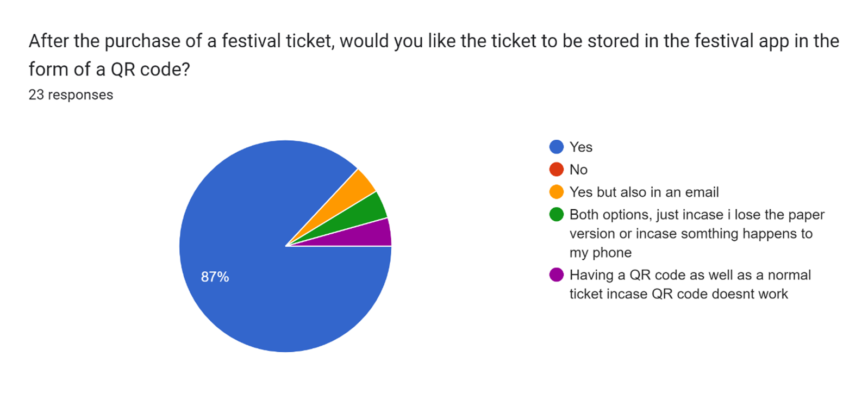
Task: Click the question title's first line
Action: pos(434,41)
